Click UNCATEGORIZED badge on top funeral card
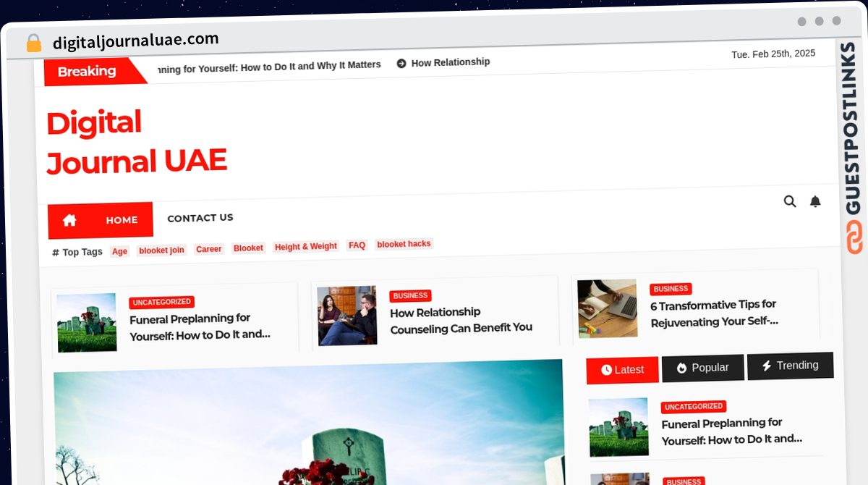 (x=161, y=302)
